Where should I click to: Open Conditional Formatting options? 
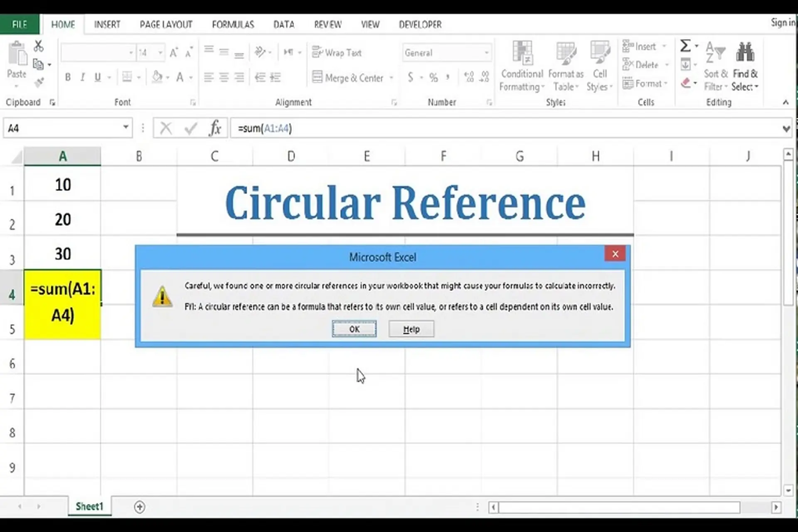[x=522, y=64]
